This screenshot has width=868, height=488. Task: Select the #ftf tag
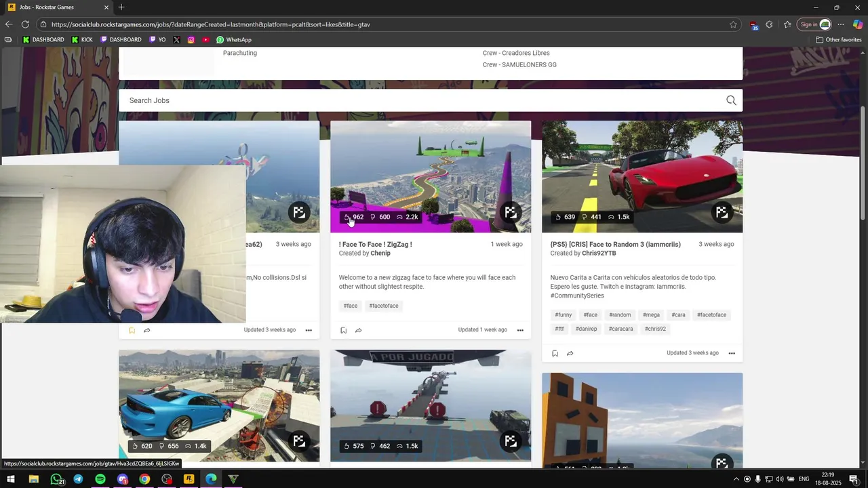[559, 329]
